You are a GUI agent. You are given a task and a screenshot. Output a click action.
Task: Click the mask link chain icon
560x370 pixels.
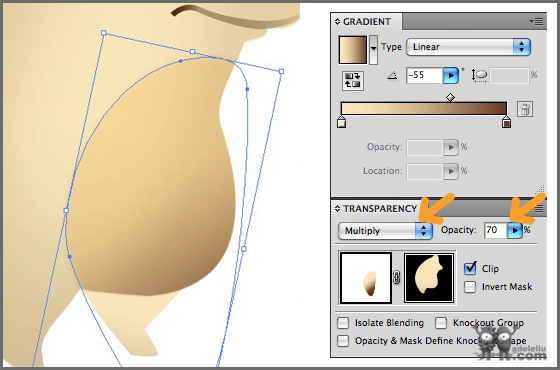tap(396, 277)
